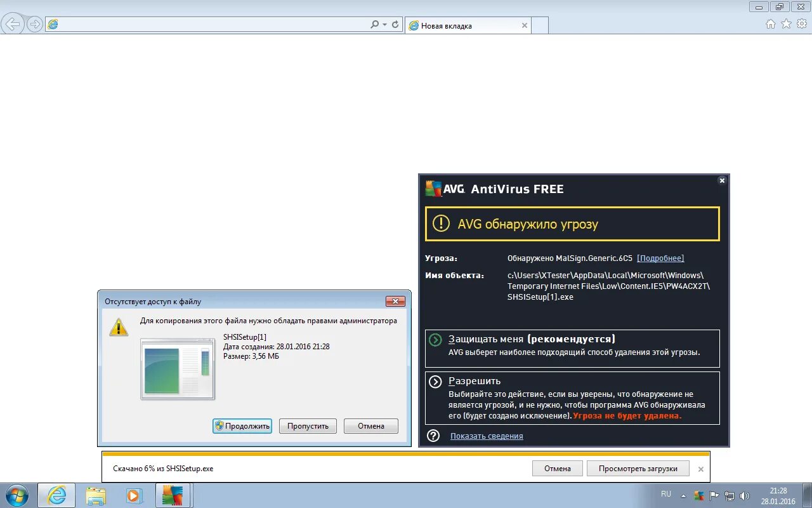Choose "Защищать меня (рекомендуется)" option

click(x=572, y=348)
